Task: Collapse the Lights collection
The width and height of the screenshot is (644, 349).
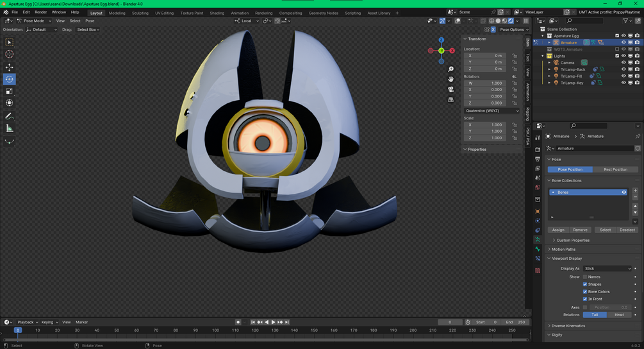Action: [x=543, y=56]
